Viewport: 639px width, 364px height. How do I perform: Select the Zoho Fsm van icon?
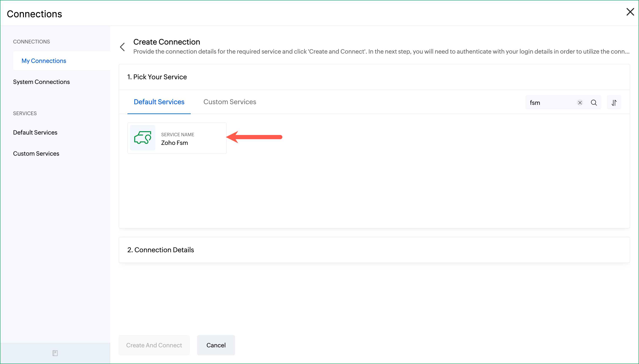pos(143,138)
